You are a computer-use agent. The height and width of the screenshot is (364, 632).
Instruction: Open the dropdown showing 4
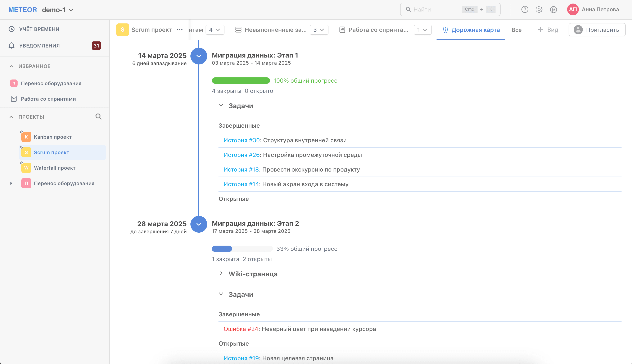tap(215, 30)
